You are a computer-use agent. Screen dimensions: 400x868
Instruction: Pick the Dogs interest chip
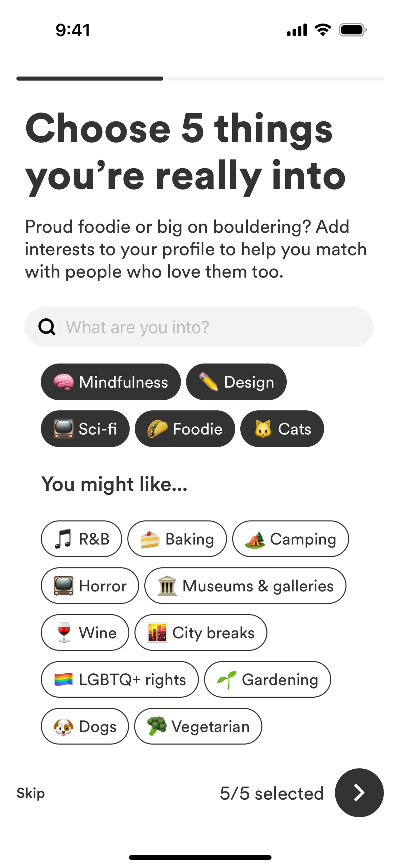(85, 726)
